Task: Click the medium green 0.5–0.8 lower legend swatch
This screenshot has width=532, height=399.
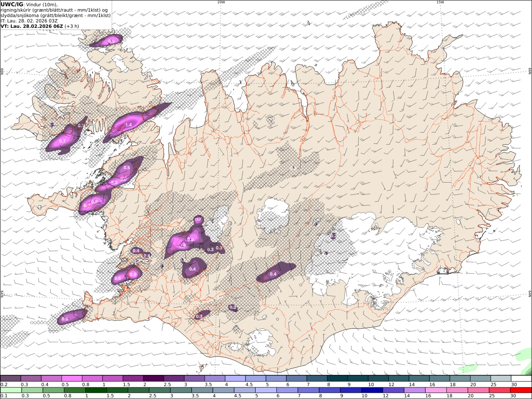Action: coord(53,390)
